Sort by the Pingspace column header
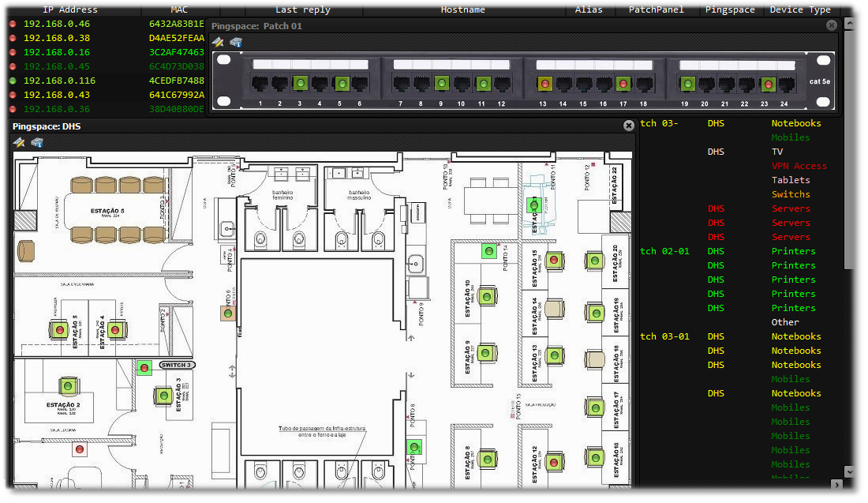868x503 pixels. [730, 10]
